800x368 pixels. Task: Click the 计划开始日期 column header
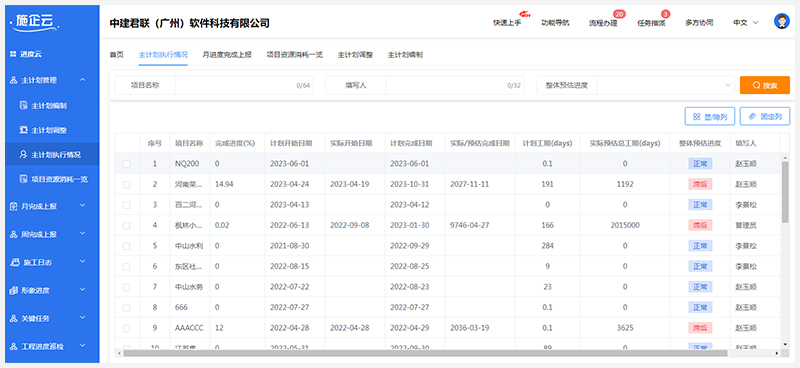[x=291, y=143]
